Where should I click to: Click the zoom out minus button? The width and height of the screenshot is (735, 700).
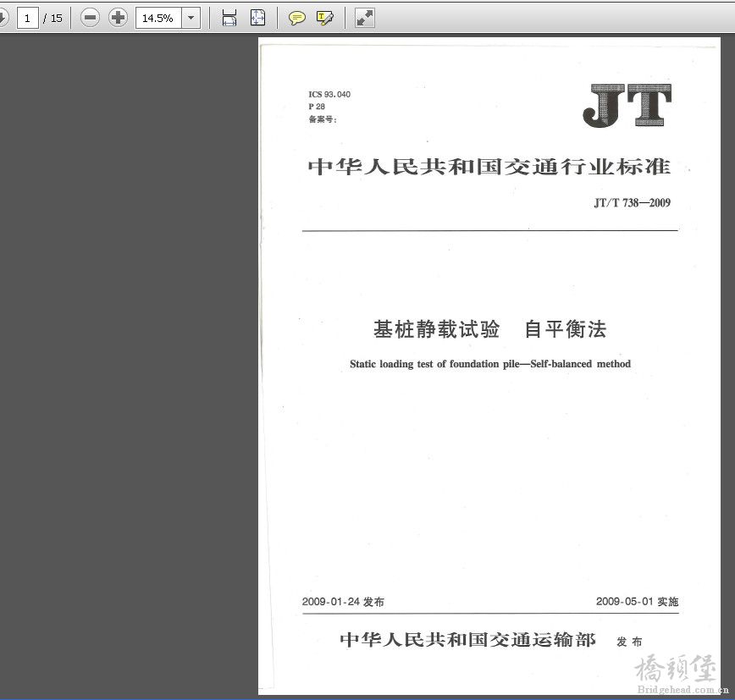tap(90, 19)
